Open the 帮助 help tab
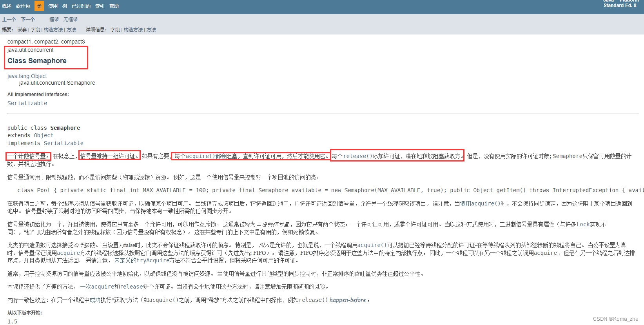Screen dimensions: 644x325 click(x=114, y=6)
